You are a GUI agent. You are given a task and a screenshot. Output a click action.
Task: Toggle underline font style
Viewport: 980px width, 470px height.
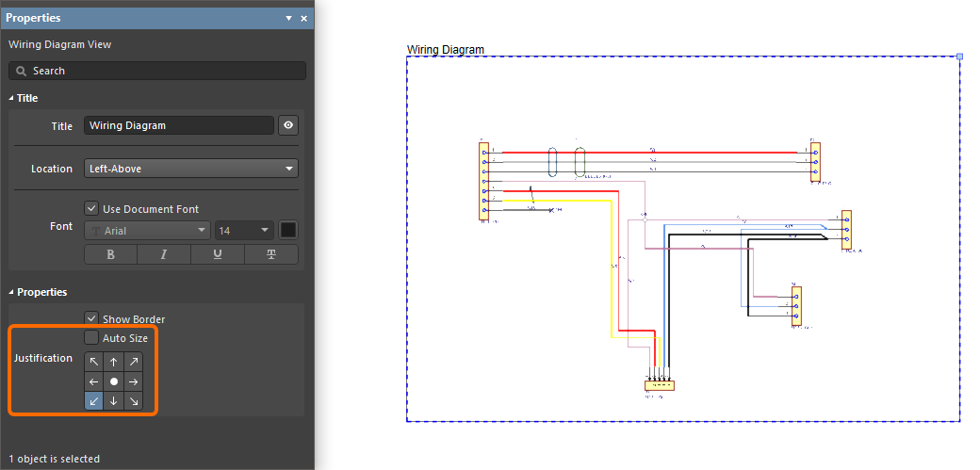218,254
